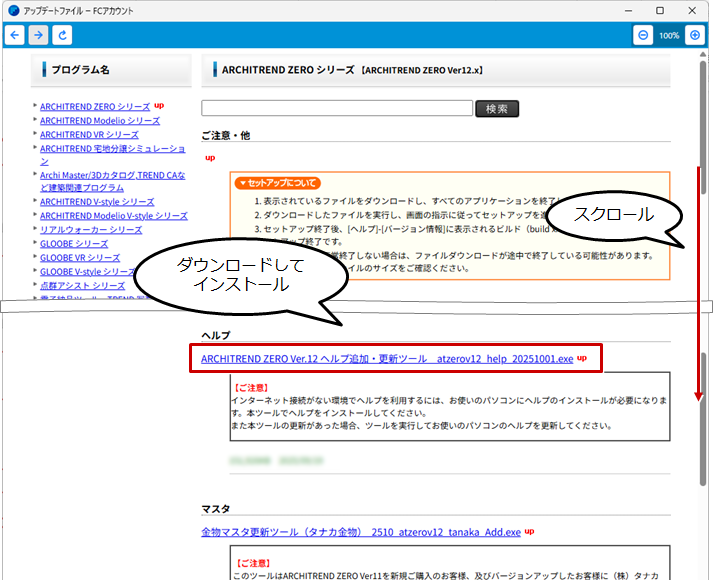The height and width of the screenshot is (580, 713).
Task: Open the 金物マスタ更新ツール（タナカ金物） download link
Action: point(360,532)
